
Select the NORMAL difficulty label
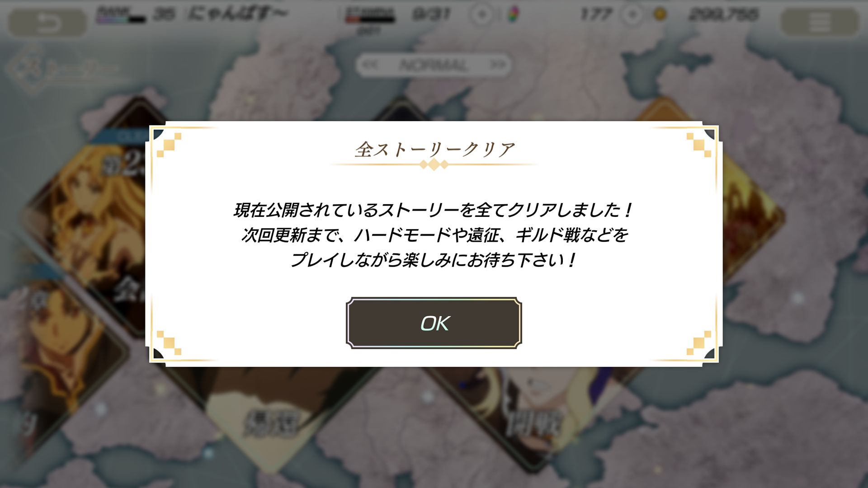(433, 65)
